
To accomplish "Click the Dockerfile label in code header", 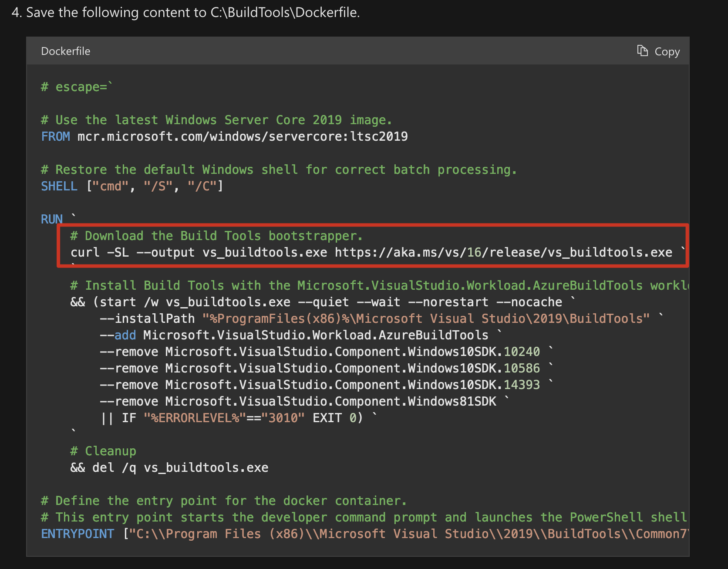I will click(x=65, y=51).
